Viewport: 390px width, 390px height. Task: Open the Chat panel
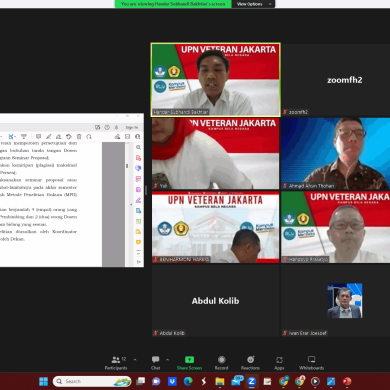[x=155, y=363]
